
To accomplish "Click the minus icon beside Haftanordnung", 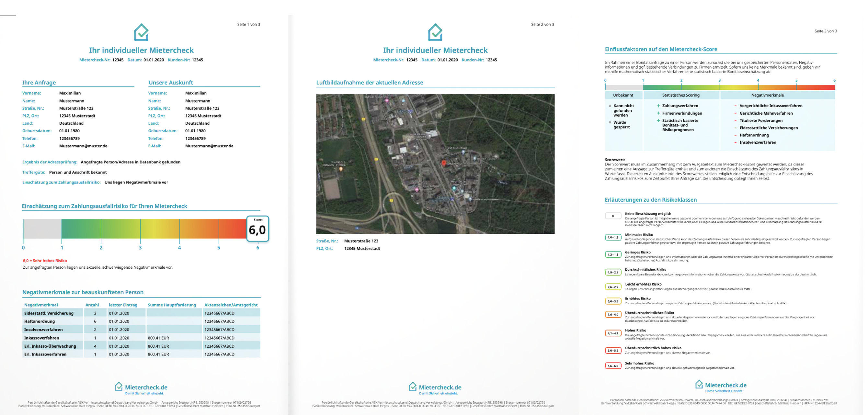I will [735, 135].
